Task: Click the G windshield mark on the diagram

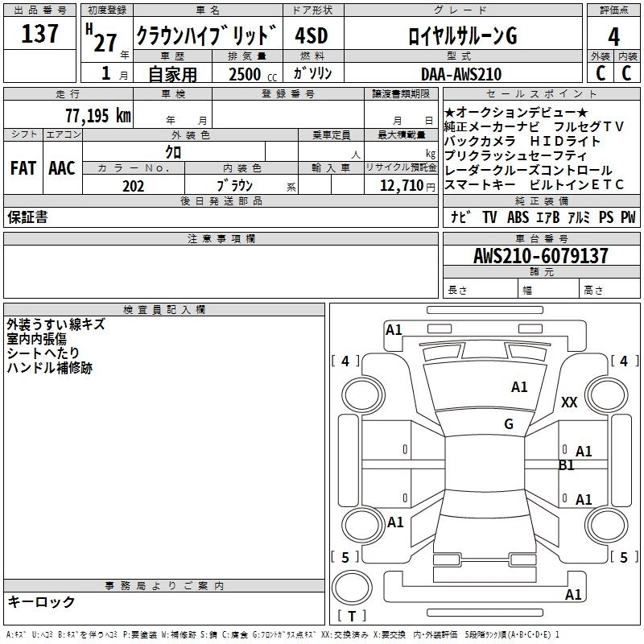Action: (x=509, y=424)
